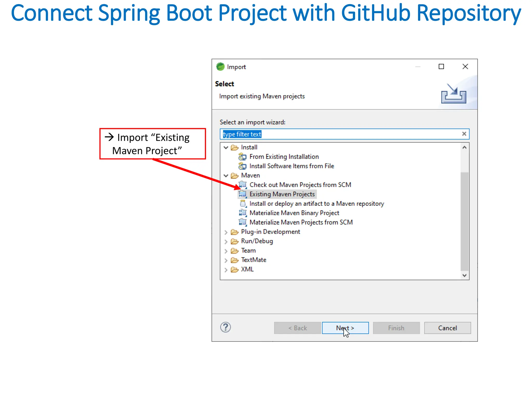The height and width of the screenshot is (399, 532).
Task: Expand the Team folder
Action: [226, 251]
